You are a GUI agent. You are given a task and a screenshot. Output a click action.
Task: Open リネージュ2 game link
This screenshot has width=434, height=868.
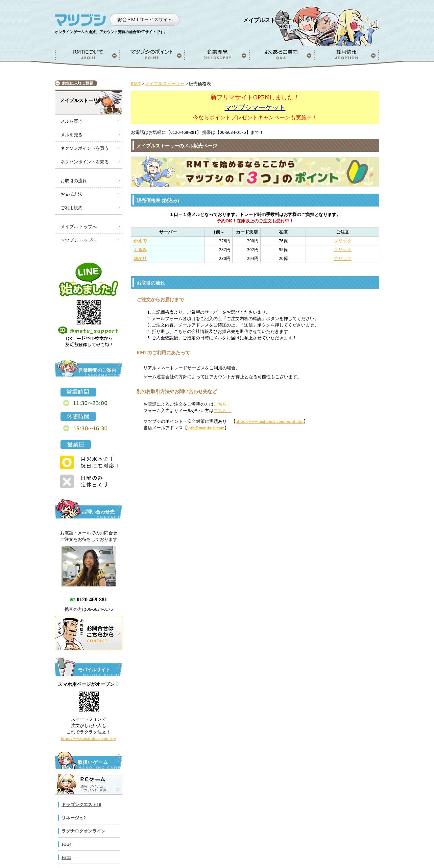[x=74, y=818]
